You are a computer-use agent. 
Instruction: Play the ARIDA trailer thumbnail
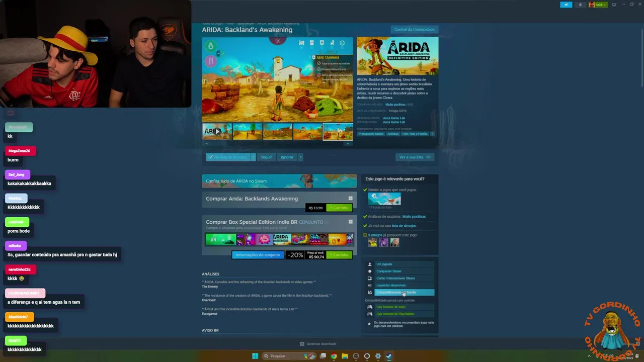217,132
